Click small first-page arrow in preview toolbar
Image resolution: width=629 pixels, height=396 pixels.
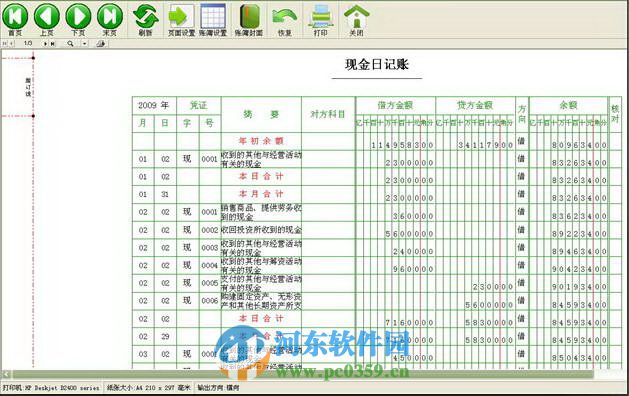tap(5, 43)
